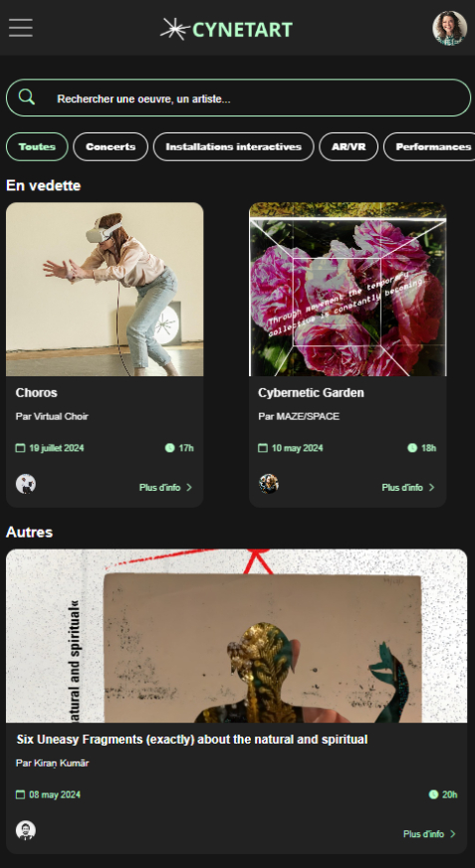Click the MAZE/SPACE artist avatar
Viewport: 475px width, 868px height.
[x=269, y=484]
